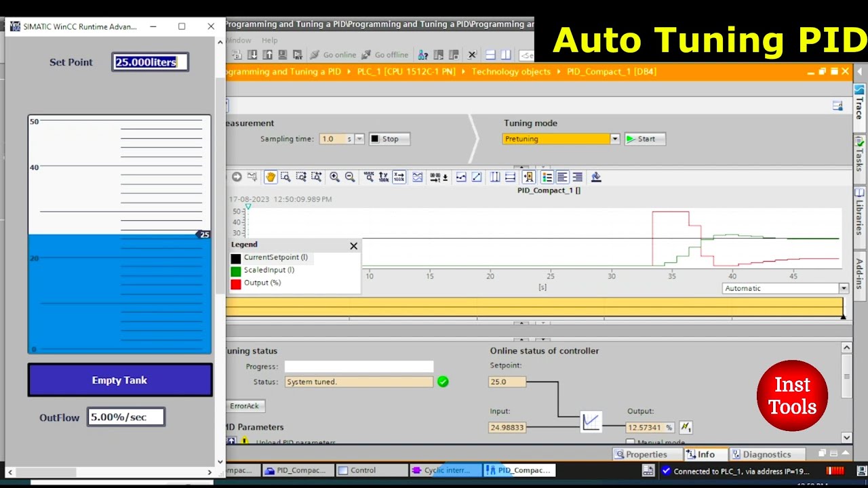
Task: Scale Y axis automatically to 100%
Action: pyautogui.click(x=384, y=177)
